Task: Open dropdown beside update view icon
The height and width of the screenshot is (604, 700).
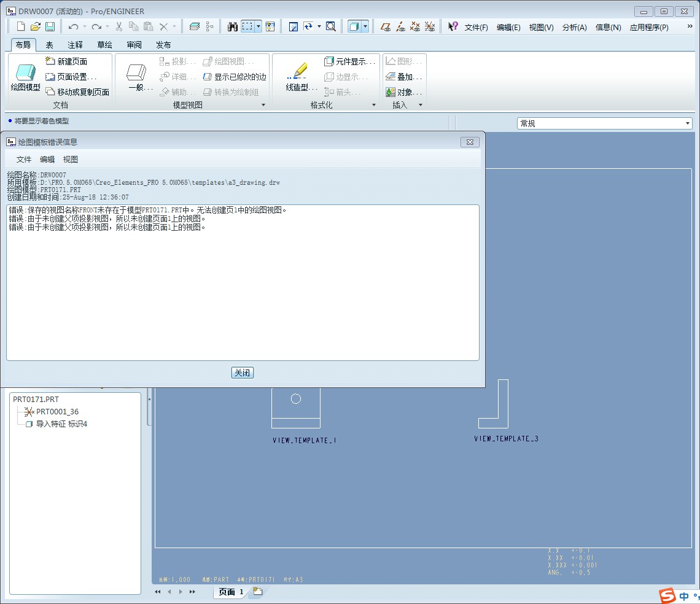Action: point(319,27)
